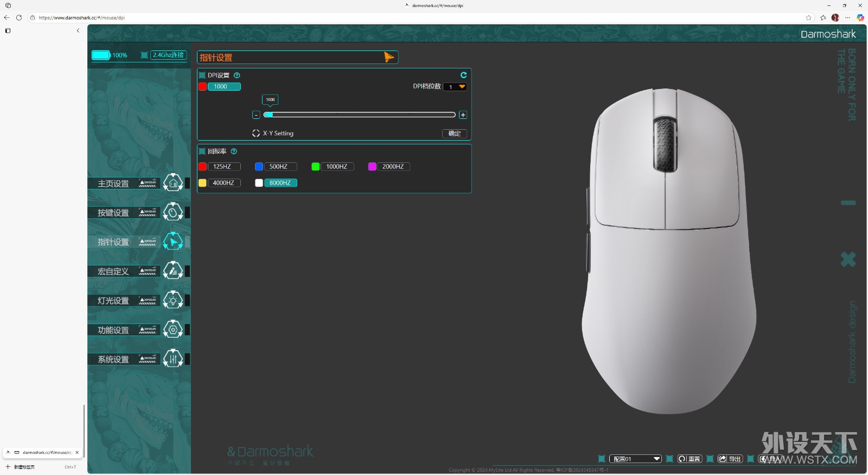Close the darmoshark.cc vertical tab
Image resolution: width=868 pixels, height=475 pixels.
point(77,452)
